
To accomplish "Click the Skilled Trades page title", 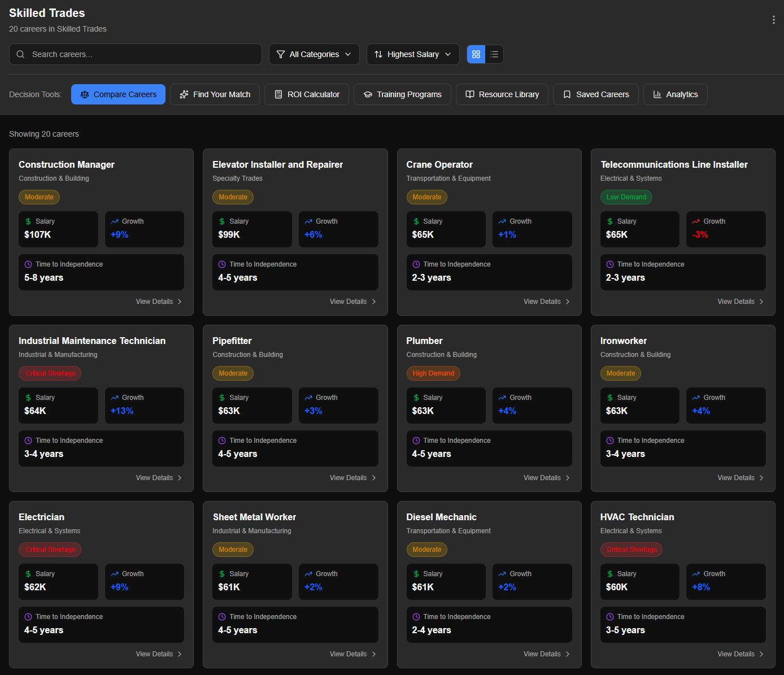I will point(46,12).
